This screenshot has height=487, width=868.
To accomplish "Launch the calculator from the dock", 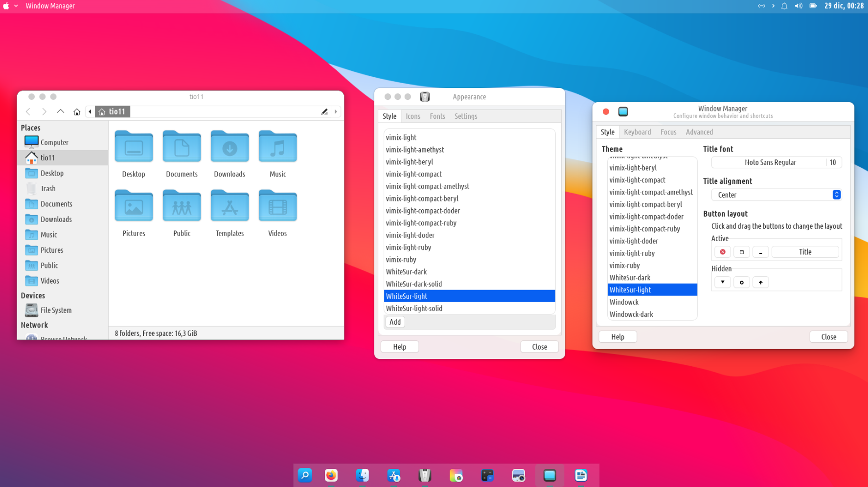I will 487,475.
